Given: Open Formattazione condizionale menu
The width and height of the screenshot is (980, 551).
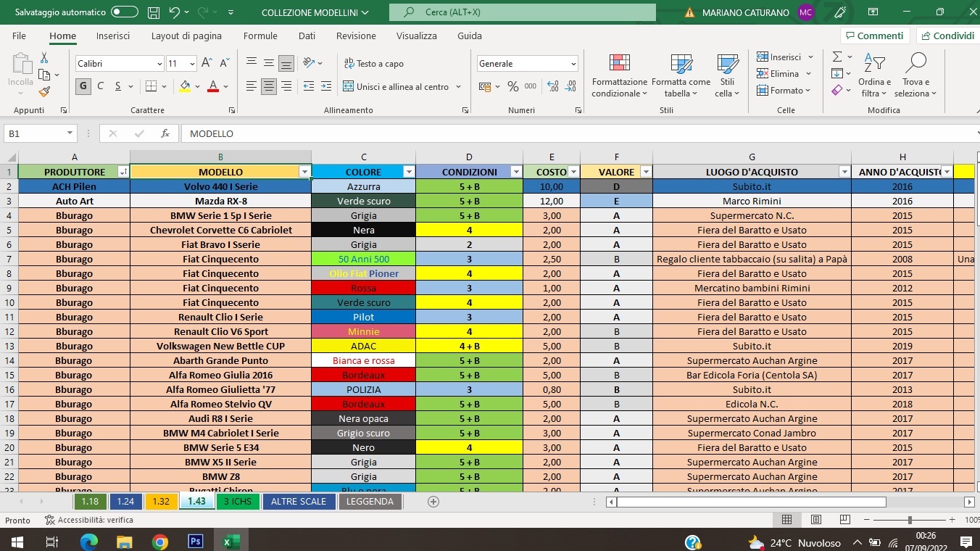Looking at the screenshot, I should 620,75.
